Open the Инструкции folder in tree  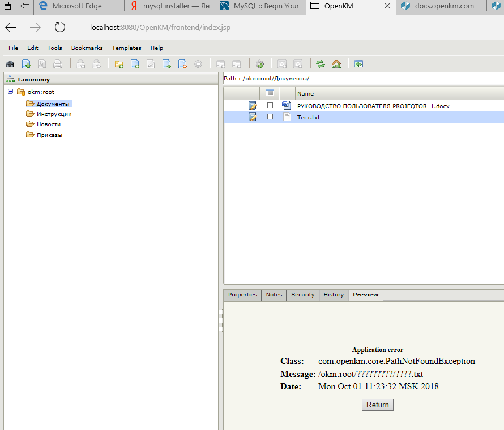pyautogui.click(x=54, y=114)
